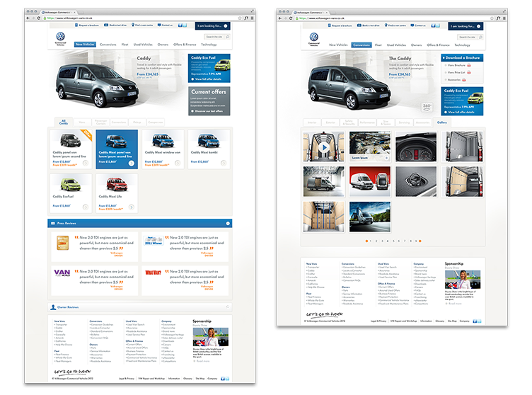Click Contact us in the right window
Viewport: 532px width, 395px height.
tap(418, 25)
